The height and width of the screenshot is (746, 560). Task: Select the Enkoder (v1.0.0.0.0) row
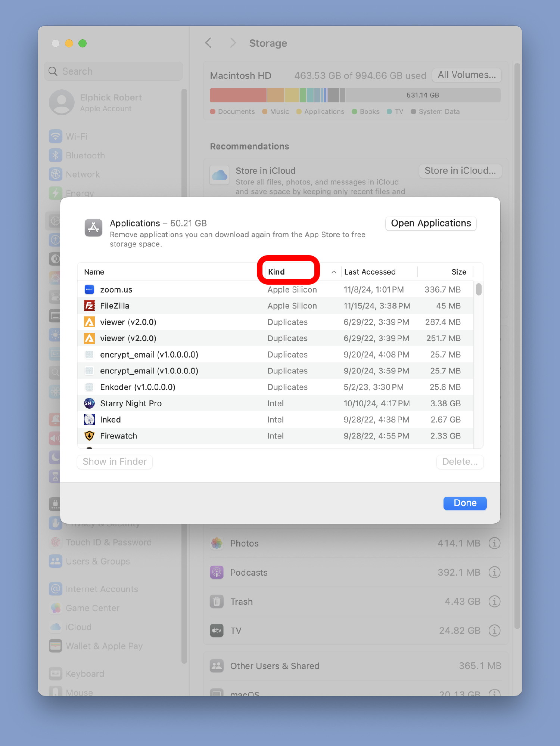click(x=276, y=387)
